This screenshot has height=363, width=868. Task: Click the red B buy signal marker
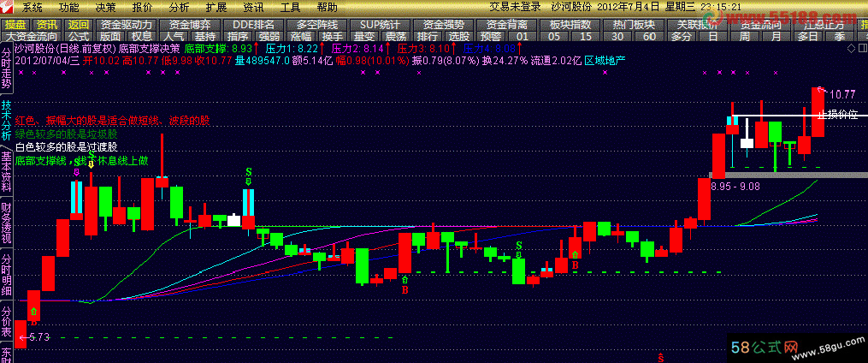(405, 290)
